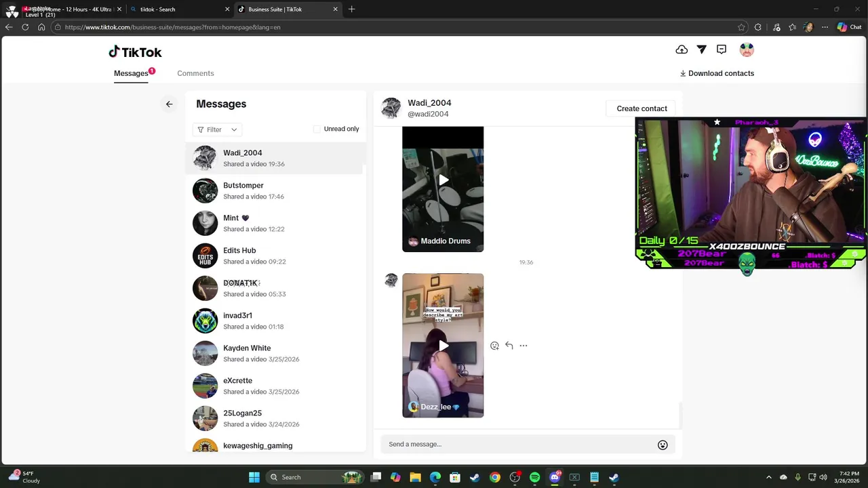Click Wadi_2004 avatar in chat header
The height and width of the screenshot is (488, 868).
[391, 108]
